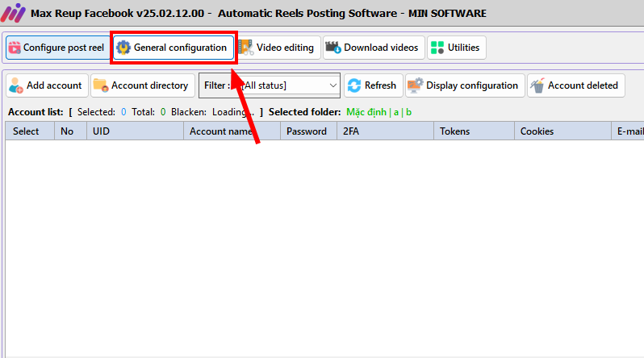Click the Password column header
Image resolution: width=644 pixels, height=358 pixels.
point(309,131)
